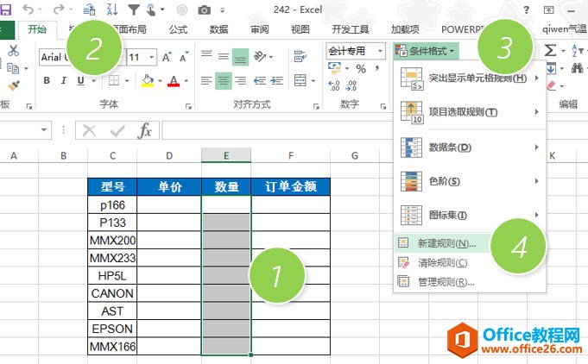Click Decrease Decimal icon
The width and height of the screenshot is (588, 364).
click(351, 85)
